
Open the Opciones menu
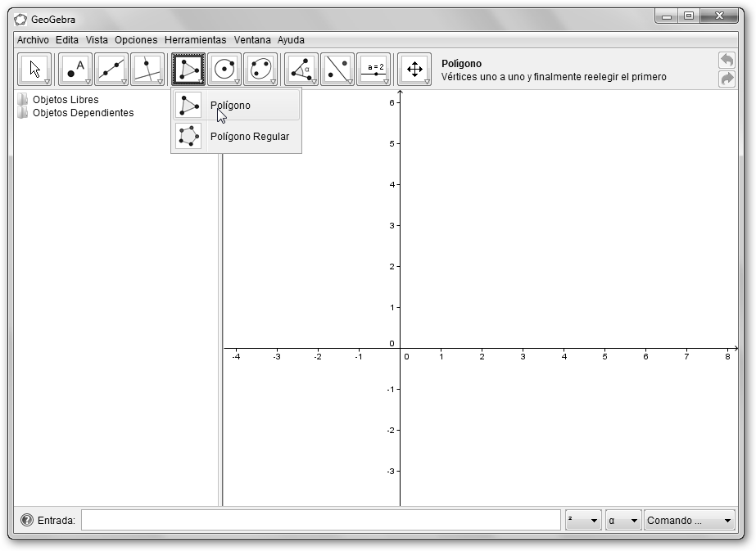[x=136, y=39]
